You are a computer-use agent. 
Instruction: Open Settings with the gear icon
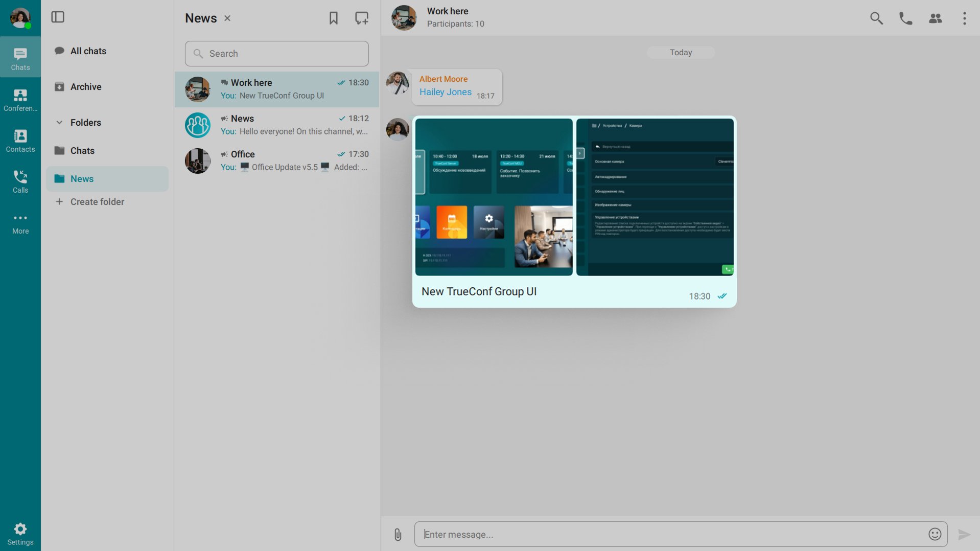click(x=20, y=534)
